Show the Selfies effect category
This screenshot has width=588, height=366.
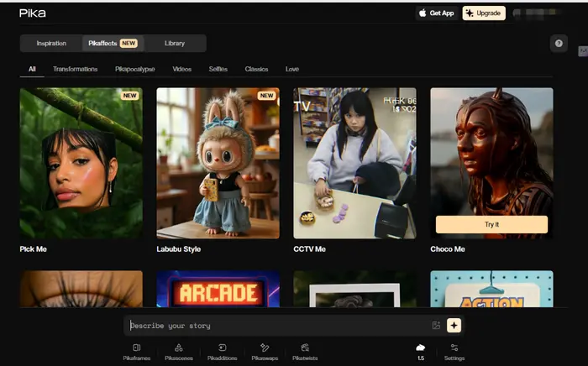pos(218,69)
